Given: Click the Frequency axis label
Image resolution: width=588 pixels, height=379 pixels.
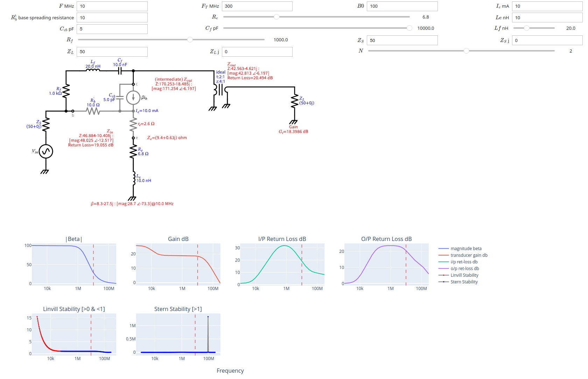Looking at the screenshot, I should [230, 371].
